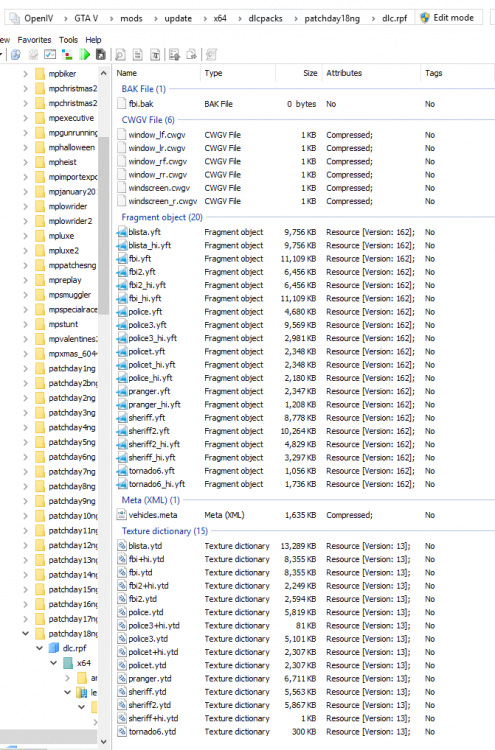Sort the file list by Size column
This screenshot has width=495, height=750.
point(298,73)
